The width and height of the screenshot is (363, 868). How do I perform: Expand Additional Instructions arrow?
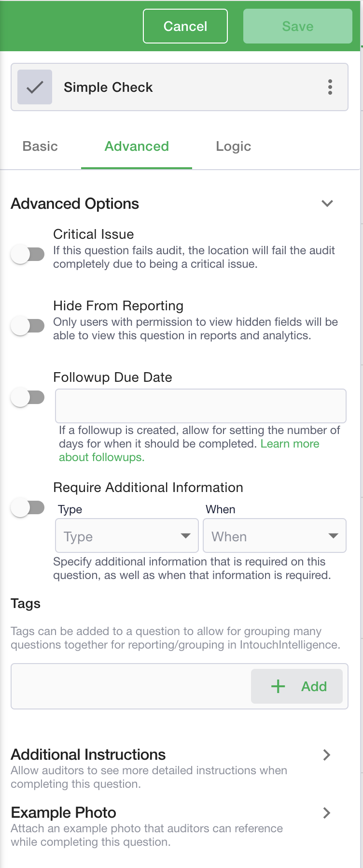tap(327, 755)
